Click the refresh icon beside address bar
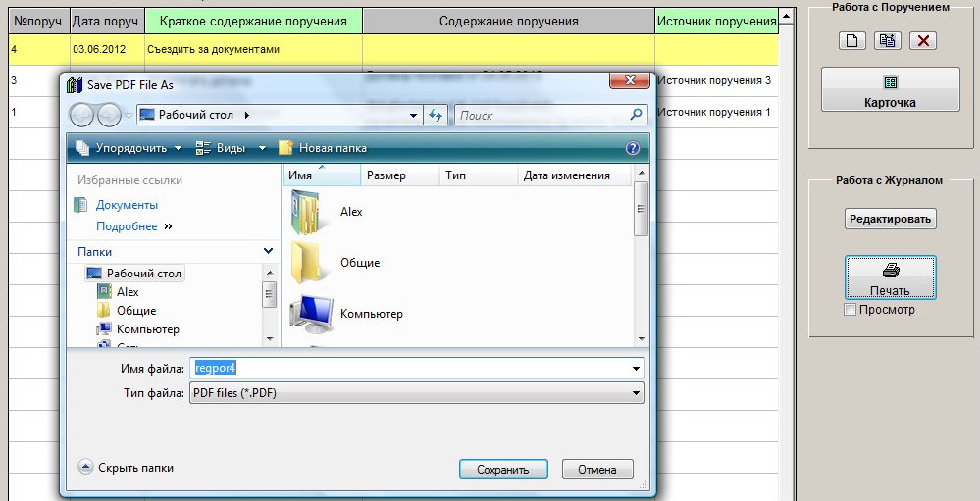 click(x=436, y=116)
